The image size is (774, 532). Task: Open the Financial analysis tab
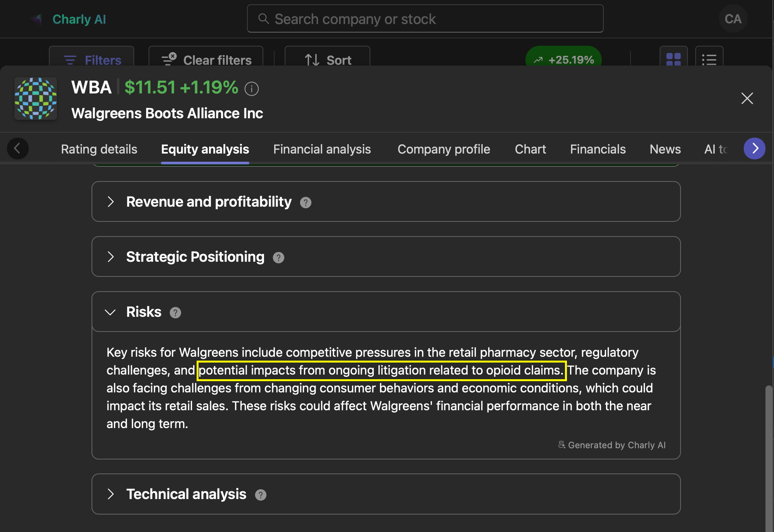[322, 149]
